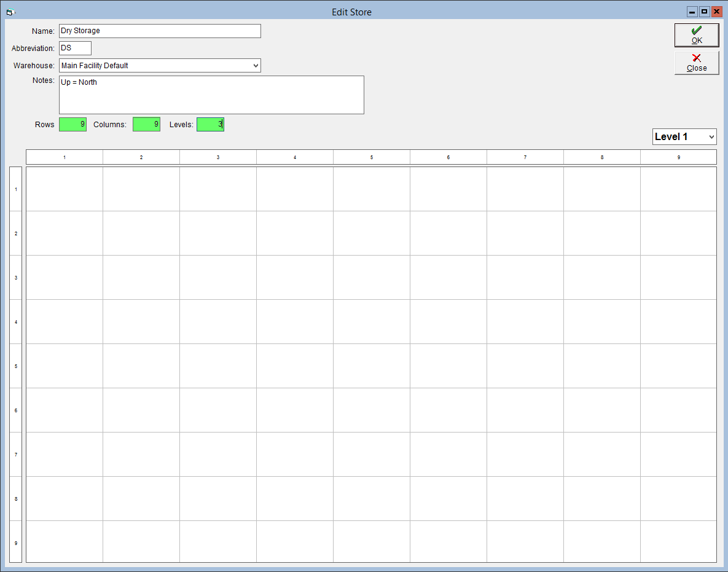Select column header 5
The height and width of the screenshot is (572, 728).
(372, 157)
